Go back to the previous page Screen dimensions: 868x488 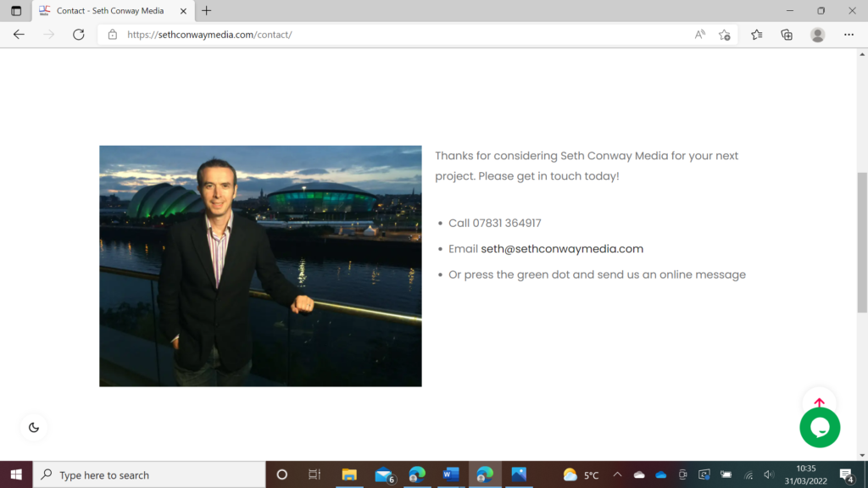[x=19, y=34]
